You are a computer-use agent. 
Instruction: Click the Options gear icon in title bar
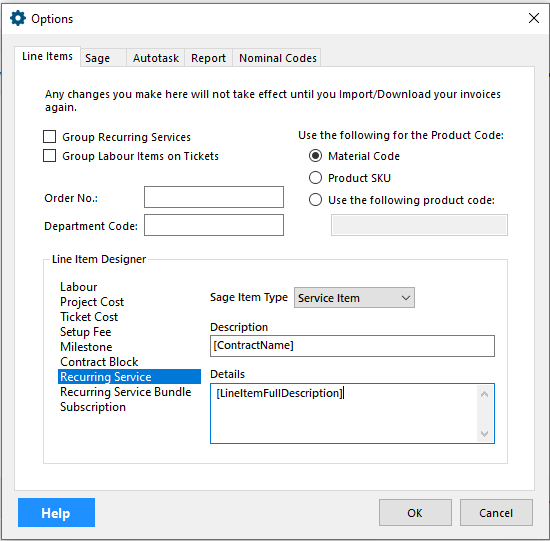pos(18,18)
